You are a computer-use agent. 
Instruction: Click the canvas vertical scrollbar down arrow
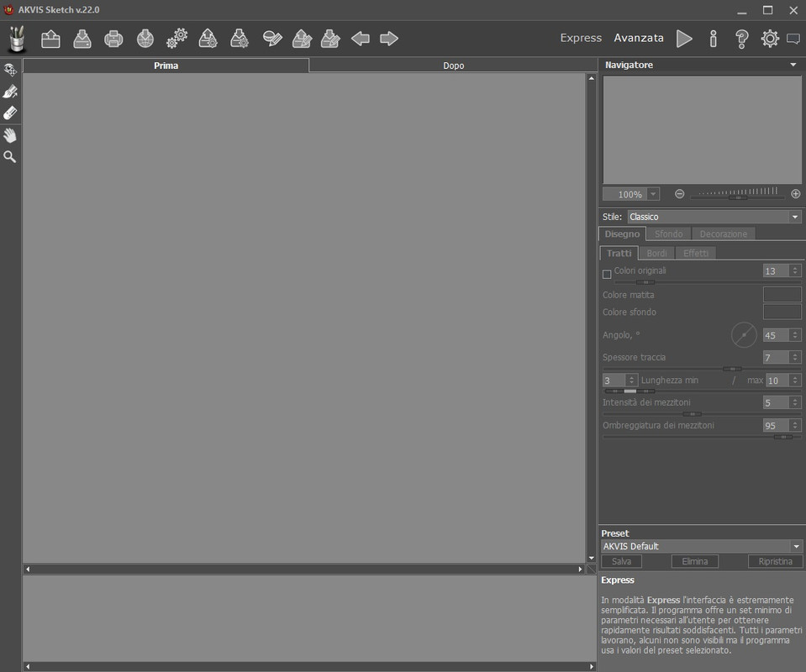pyautogui.click(x=591, y=558)
